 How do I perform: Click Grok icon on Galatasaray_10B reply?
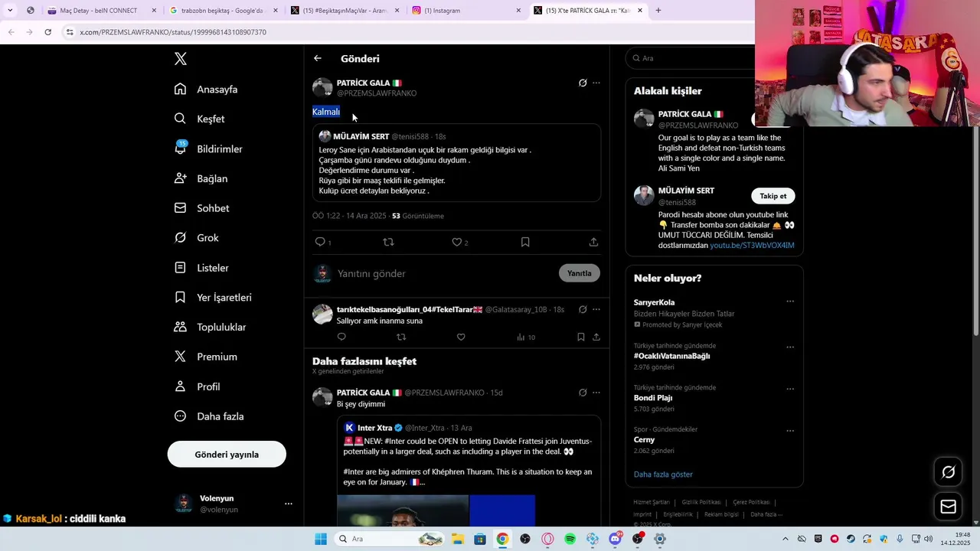[x=583, y=309]
